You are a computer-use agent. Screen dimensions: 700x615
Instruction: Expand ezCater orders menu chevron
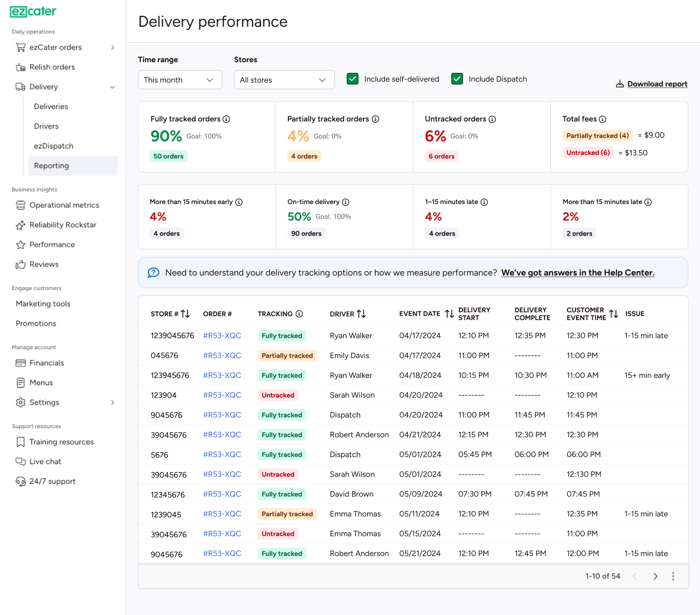[113, 47]
